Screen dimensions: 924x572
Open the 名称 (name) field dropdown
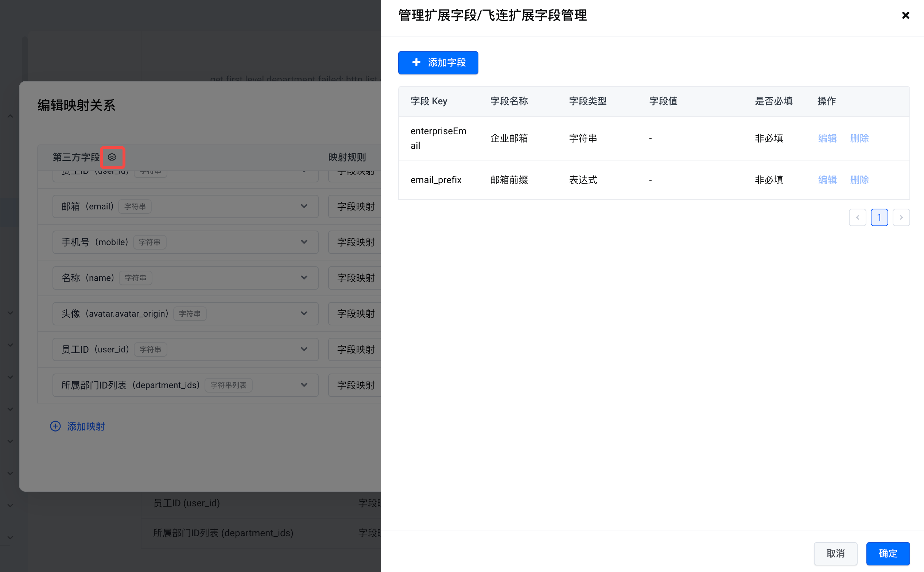(304, 278)
